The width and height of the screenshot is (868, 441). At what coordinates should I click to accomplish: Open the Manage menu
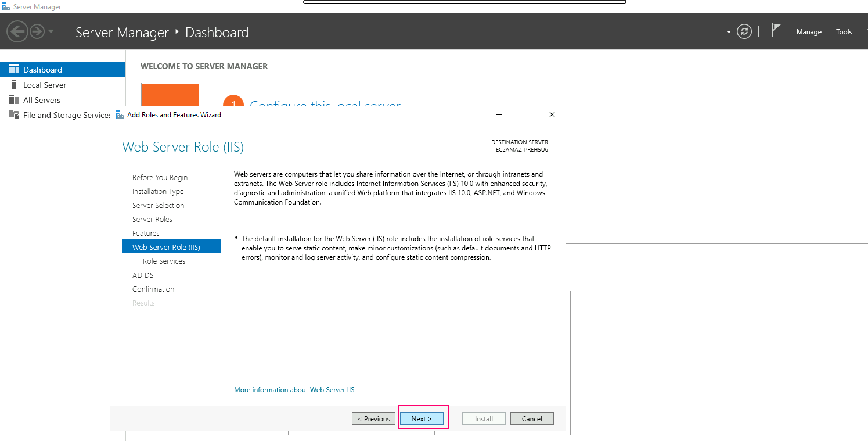point(809,32)
